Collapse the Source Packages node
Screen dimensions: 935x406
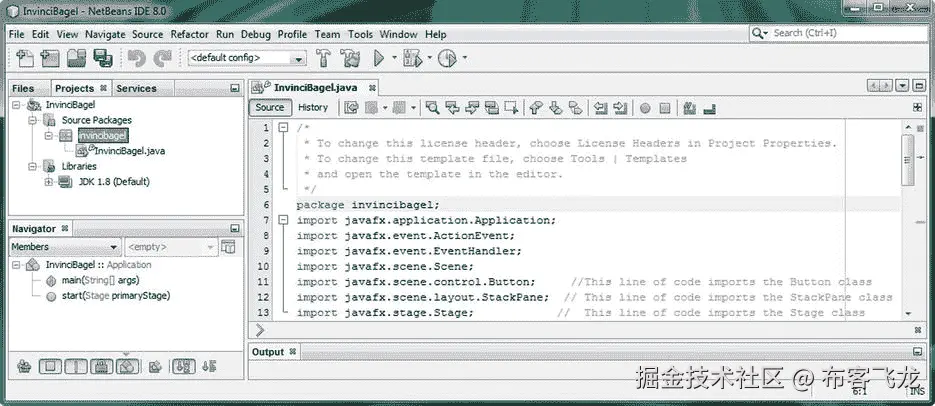click(x=33, y=120)
